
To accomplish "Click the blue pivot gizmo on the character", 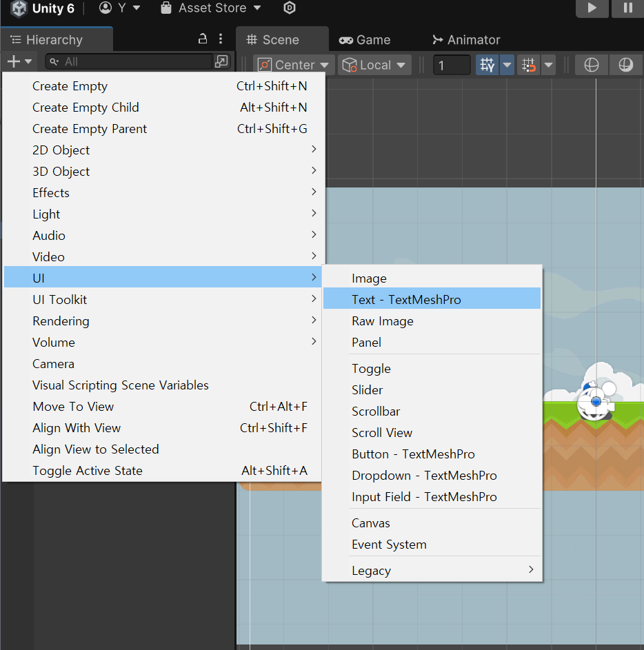I will [x=596, y=401].
